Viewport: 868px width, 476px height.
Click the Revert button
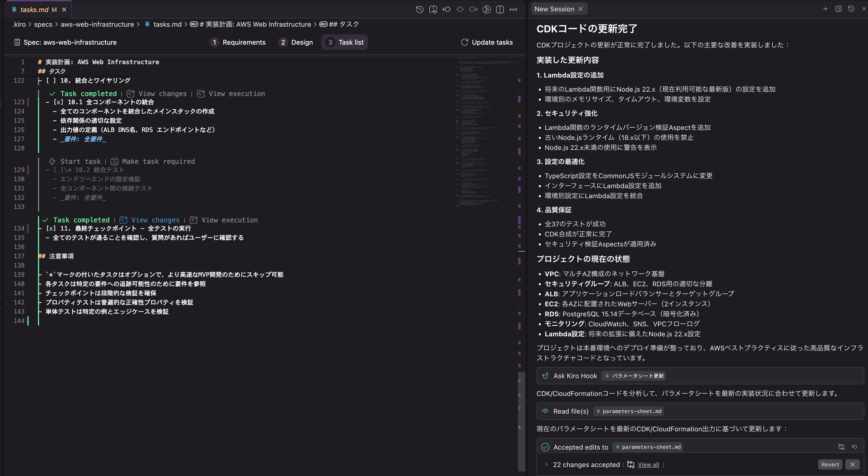[830, 464]
